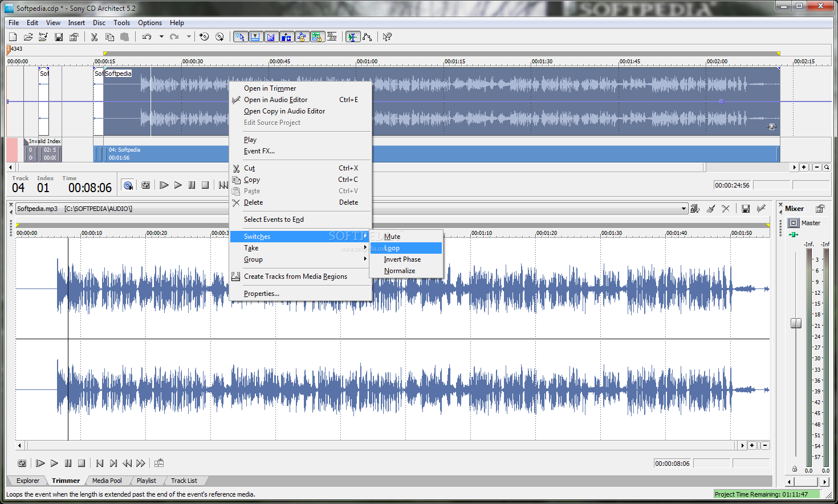Choose Mute in the Switches submenu
The width and height of the screenshot is (838, 504).
pyautogui.click(x=406, y=237)
